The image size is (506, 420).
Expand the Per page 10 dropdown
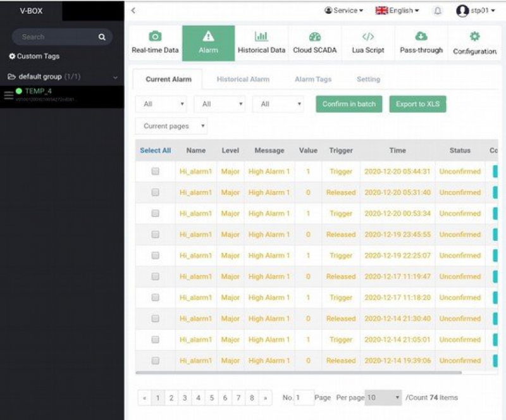(x=383, y=397)
